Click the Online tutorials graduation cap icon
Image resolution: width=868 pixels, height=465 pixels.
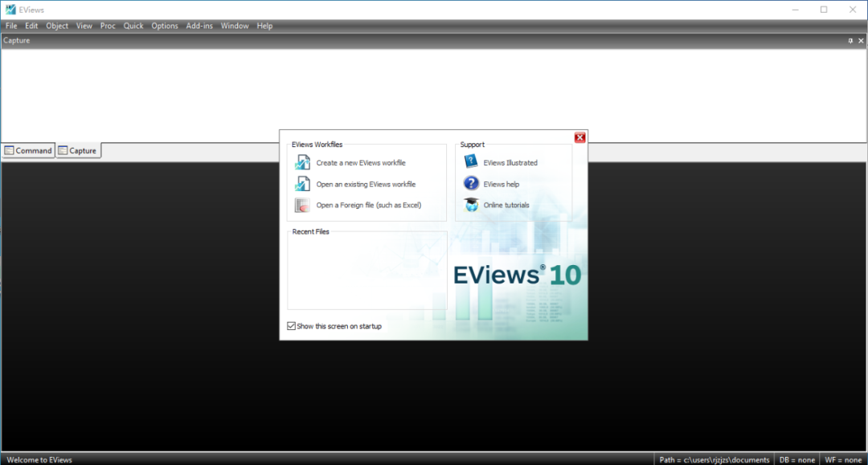[471, 205]
